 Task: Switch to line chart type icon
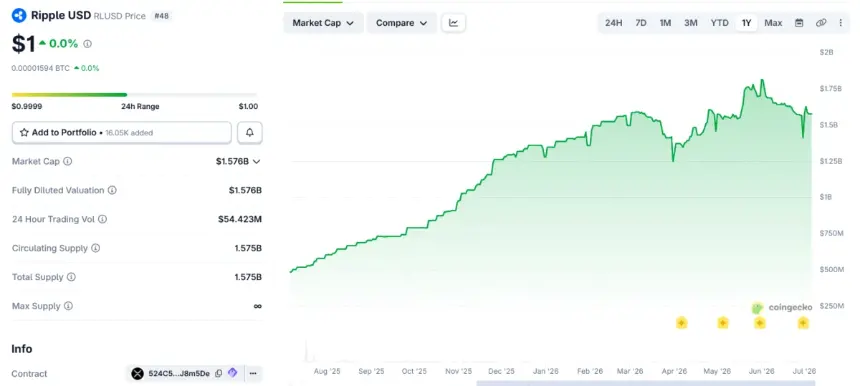[x=454, y=23]
